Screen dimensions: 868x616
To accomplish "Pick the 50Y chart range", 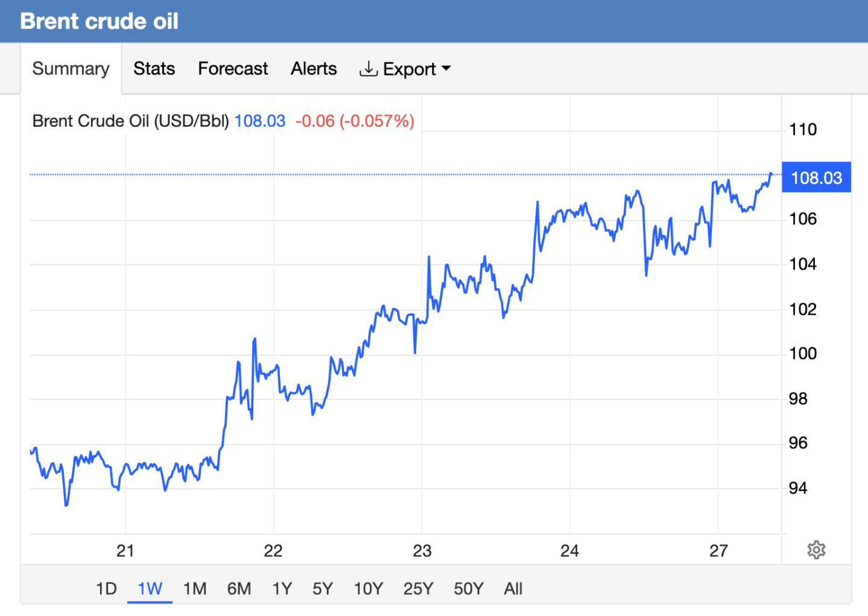I will (x=468, y=588).
